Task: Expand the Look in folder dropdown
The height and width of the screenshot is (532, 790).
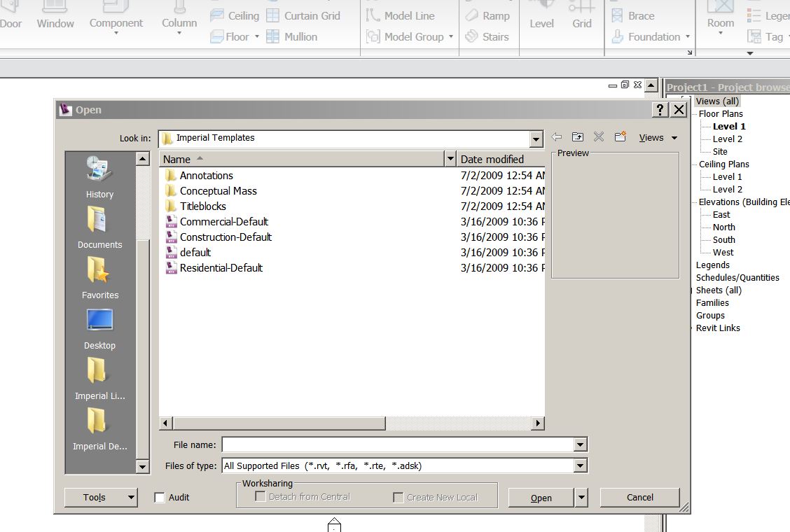Action: (536, 139)
